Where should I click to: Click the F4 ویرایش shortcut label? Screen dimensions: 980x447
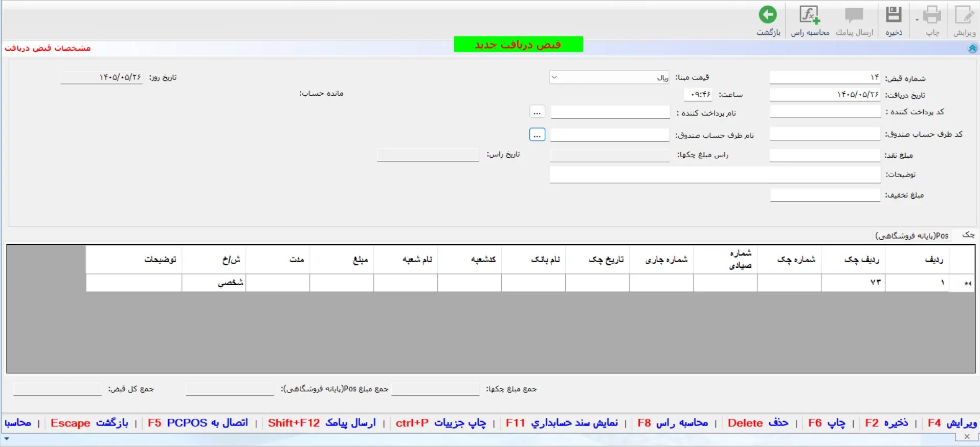(952, 423)
